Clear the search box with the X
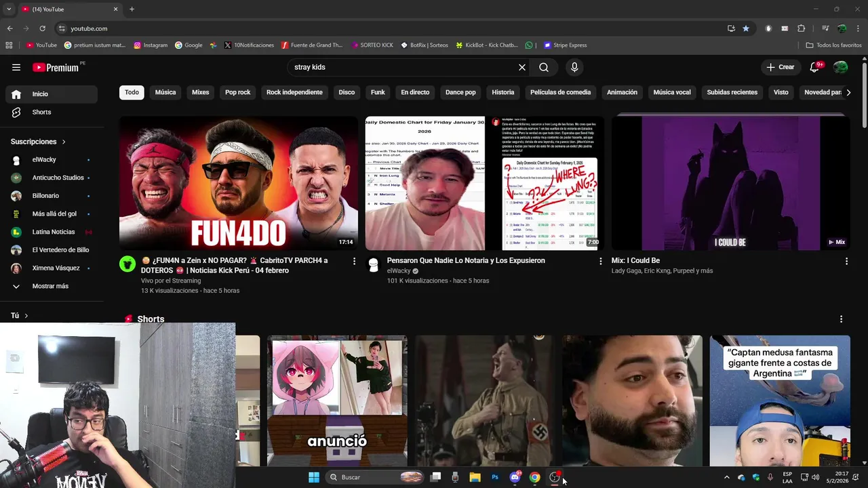Screen dimensions: 868x488 click(522, 67)
